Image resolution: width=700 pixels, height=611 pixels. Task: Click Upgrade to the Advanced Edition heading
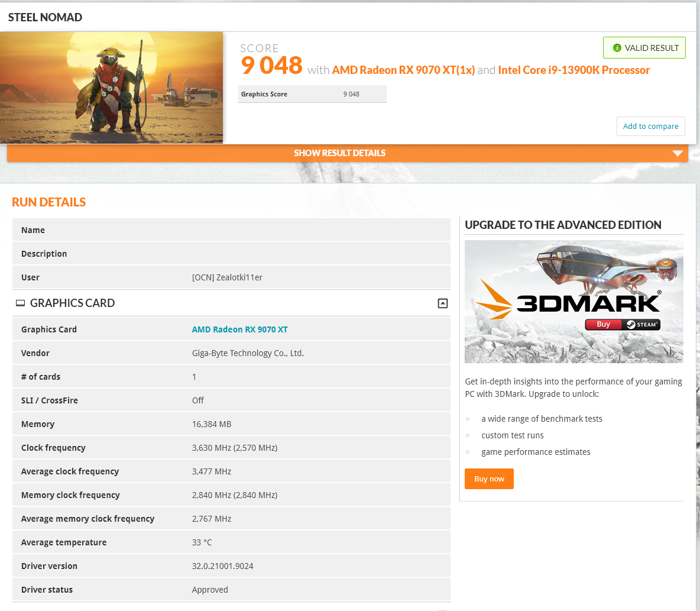coord(563,225)
